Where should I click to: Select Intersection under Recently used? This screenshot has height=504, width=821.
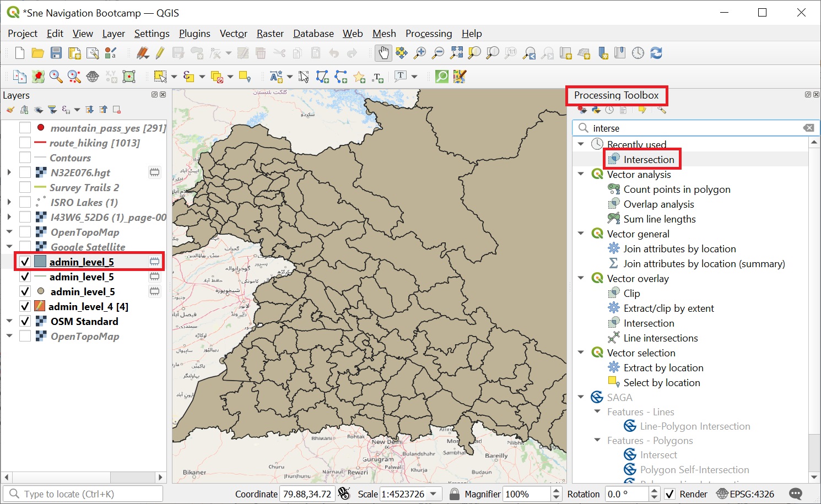tap(649, 159)
